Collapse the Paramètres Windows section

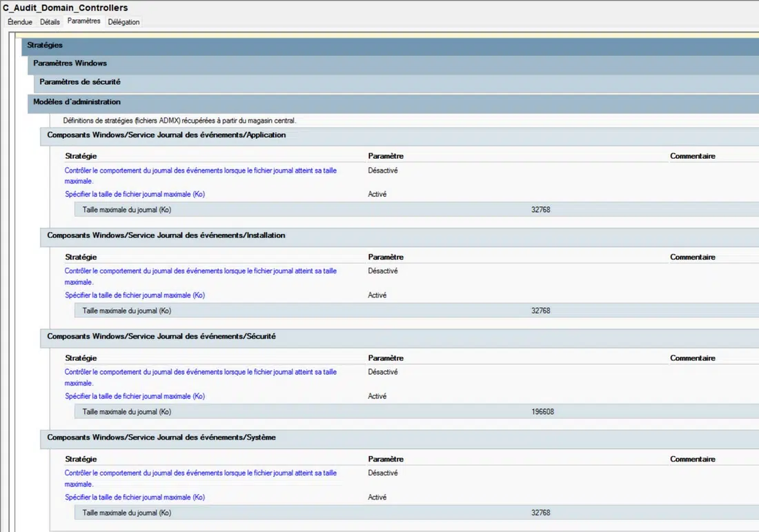click(70, 63)
